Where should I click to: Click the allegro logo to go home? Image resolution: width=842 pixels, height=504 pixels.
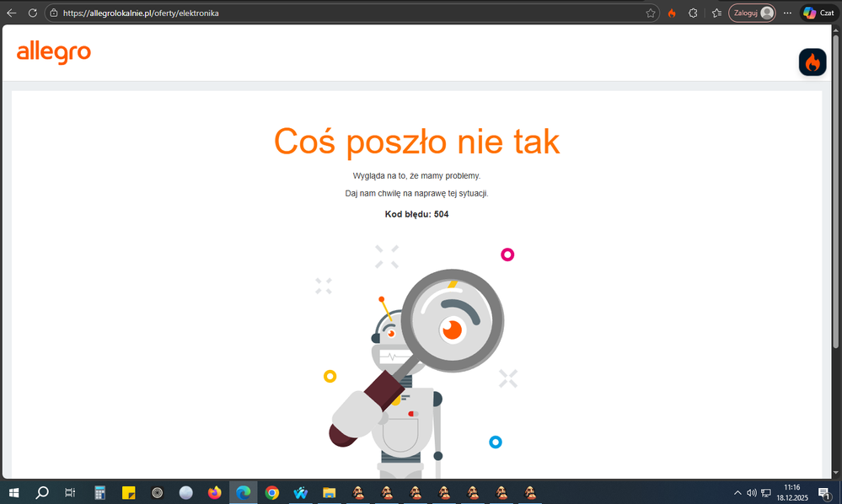point(54,53)
